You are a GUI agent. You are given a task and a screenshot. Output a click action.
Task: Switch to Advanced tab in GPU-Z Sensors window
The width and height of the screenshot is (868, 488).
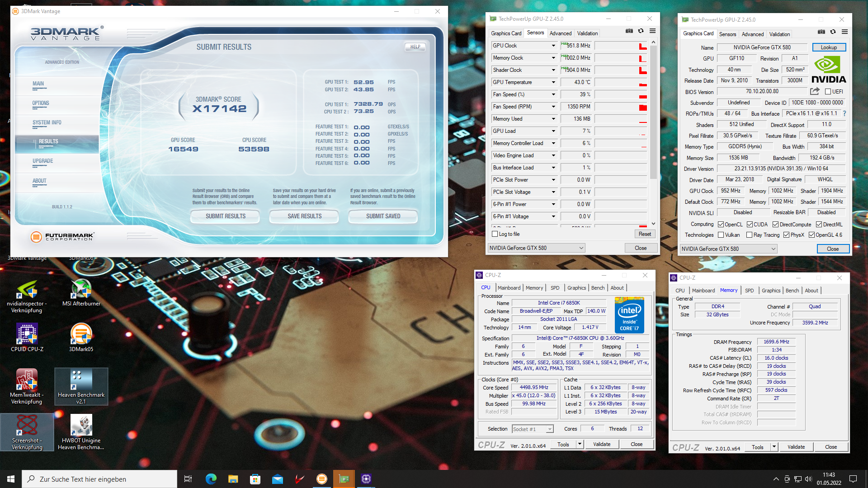coord(561,33)
